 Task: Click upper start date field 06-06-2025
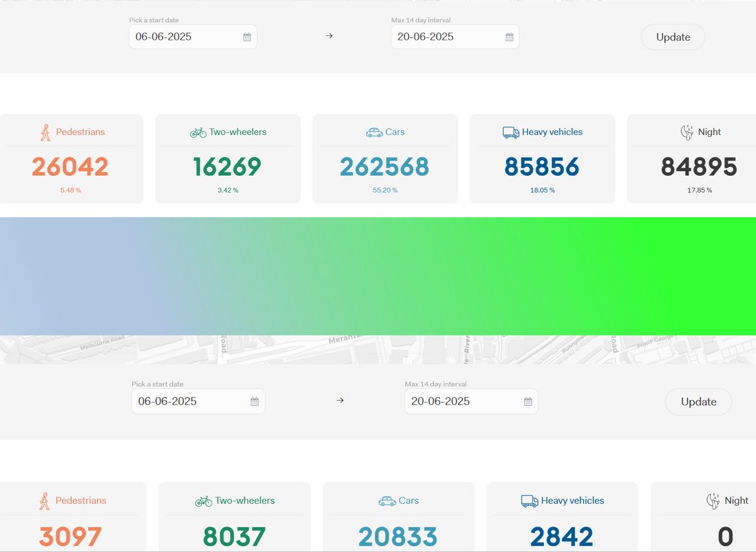193,37
